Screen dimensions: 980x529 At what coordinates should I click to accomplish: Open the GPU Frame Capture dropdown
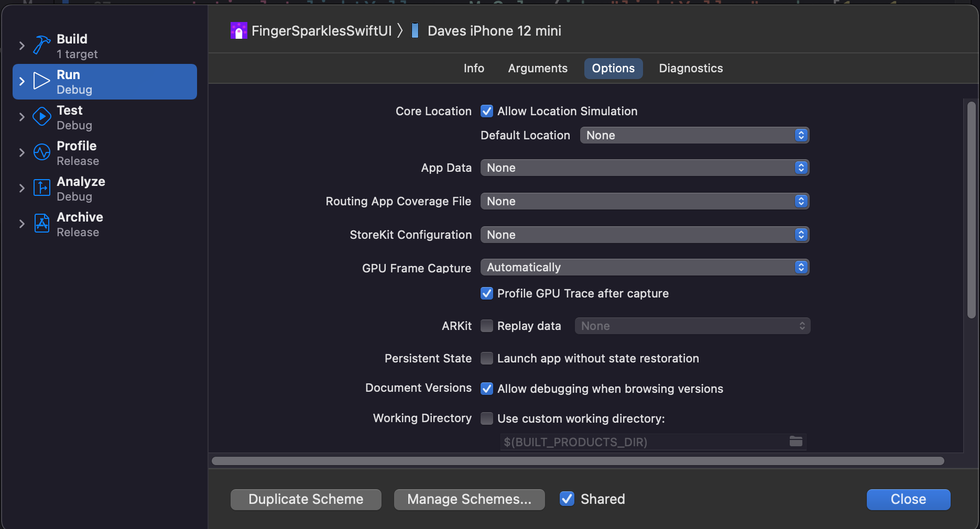click(644, 268)
